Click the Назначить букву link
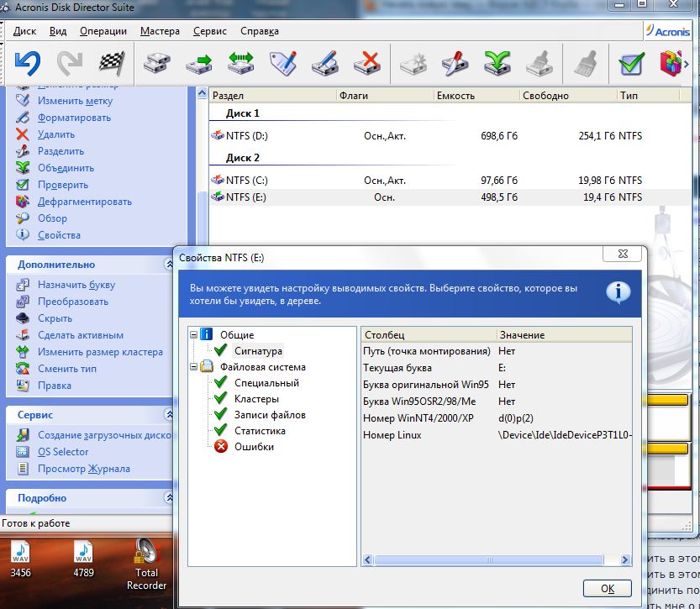Image resolution: width=700 pixels, height=609 pixels. click(76, 285)
